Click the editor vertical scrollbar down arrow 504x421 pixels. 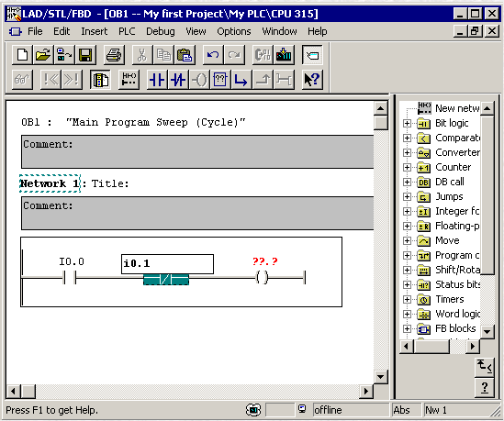click(381, 376)
